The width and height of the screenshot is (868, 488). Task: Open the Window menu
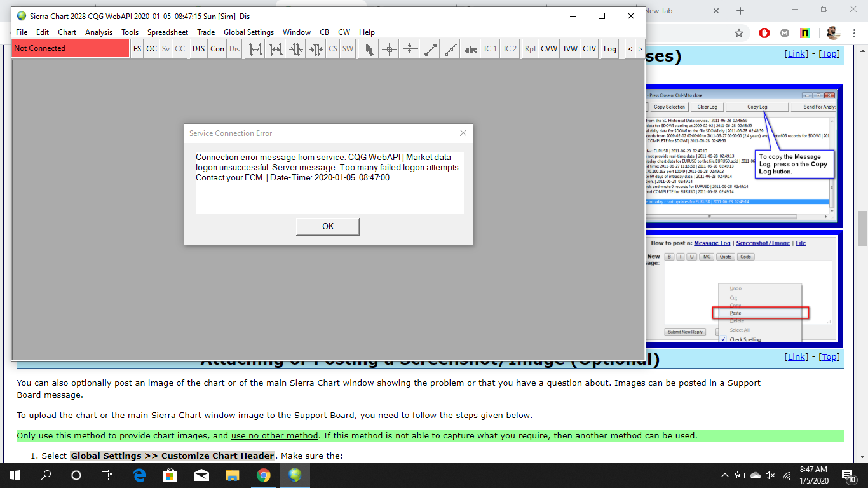click(x=297, y=32)
